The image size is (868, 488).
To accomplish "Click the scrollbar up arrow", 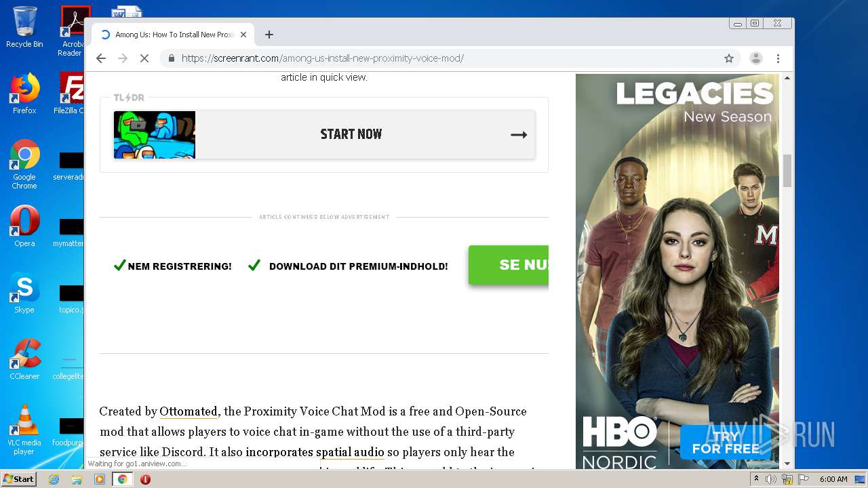I will (787, 79).
